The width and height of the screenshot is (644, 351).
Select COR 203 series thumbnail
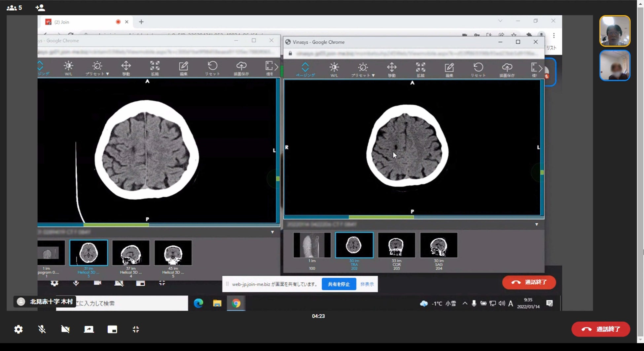coord(396,245)
